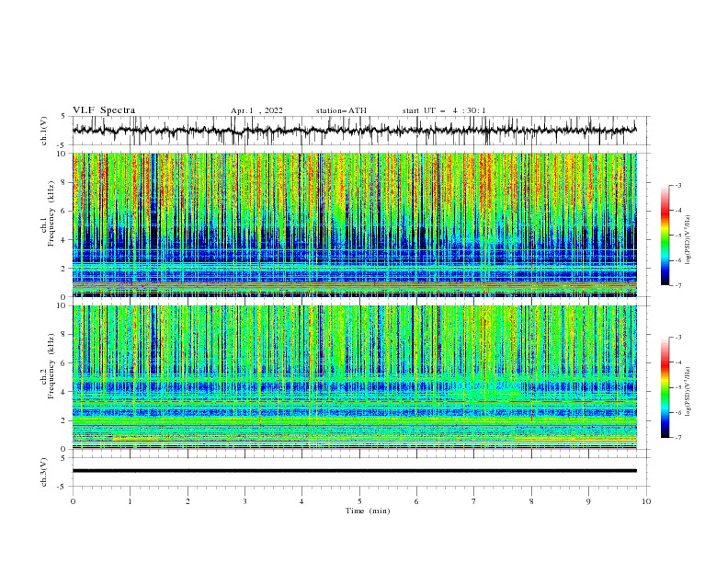Click the "VLF Spectra" title text
The width and height of the screenshot is (728, 563).
click(104, 110)
